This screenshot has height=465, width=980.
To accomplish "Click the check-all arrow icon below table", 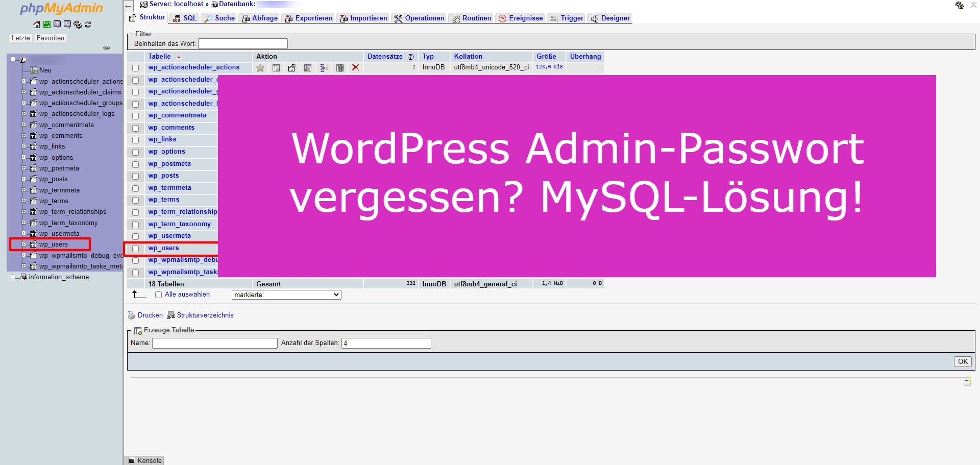I will coord(139,295).
